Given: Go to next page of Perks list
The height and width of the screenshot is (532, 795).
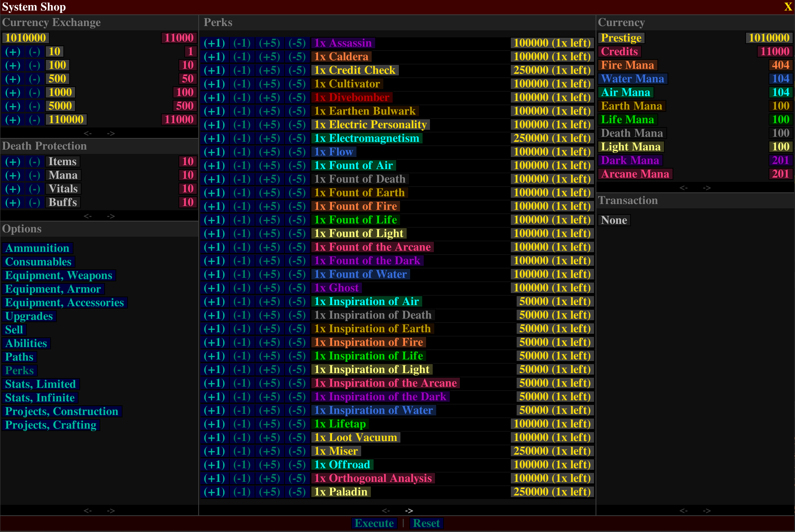Looking at the screenshot, I should coord(409,511).
